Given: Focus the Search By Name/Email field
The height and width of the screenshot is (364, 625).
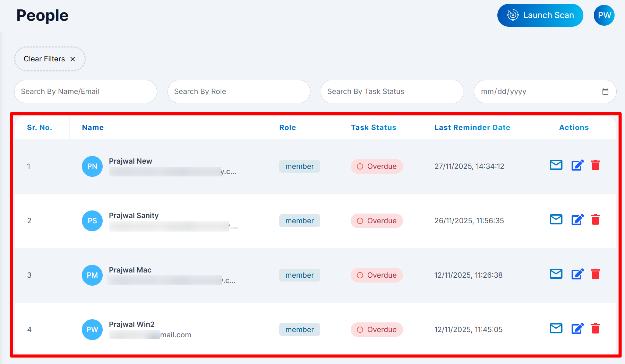Looking at the screenshot, I should point(85,92).
